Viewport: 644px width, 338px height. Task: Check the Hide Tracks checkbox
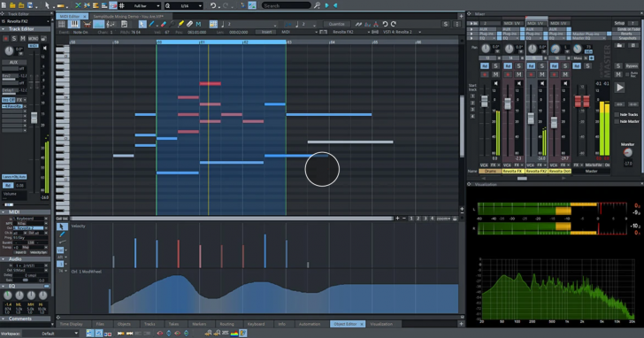point(617,114)
